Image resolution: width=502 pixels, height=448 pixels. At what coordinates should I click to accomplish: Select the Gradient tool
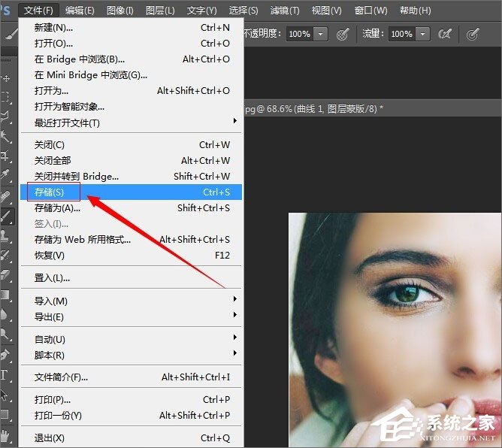tap(6, 295)
